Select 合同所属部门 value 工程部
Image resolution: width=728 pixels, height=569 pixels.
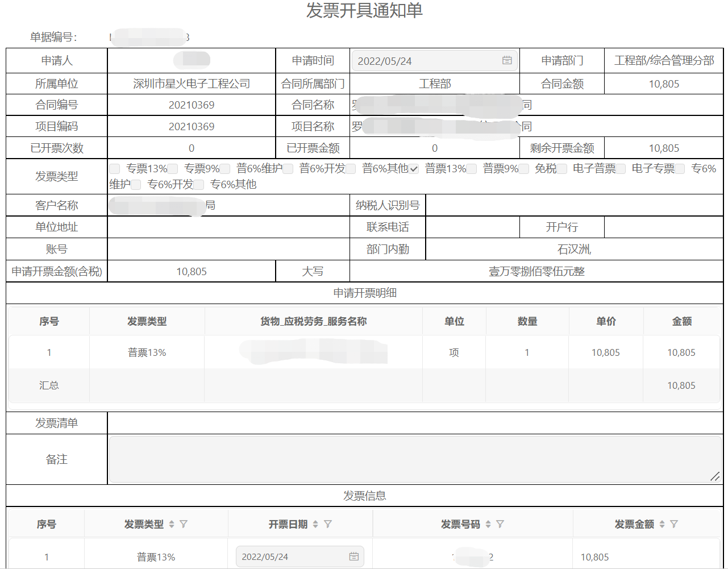pyautogui.click(x=435, y=84)
